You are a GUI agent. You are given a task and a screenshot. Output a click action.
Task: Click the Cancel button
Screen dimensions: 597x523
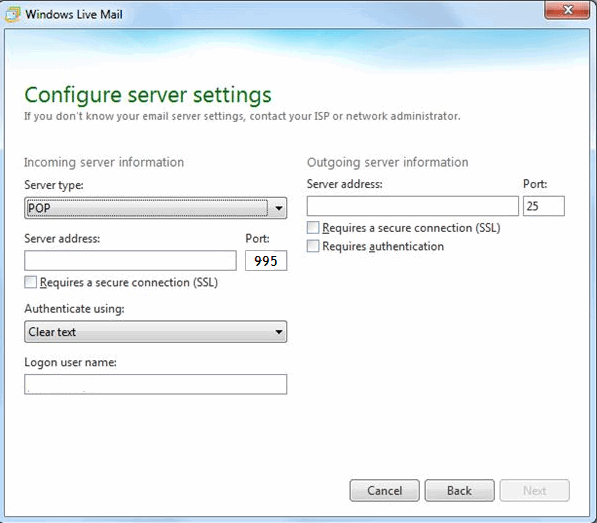pyautogui.click(x=385, y=490)
